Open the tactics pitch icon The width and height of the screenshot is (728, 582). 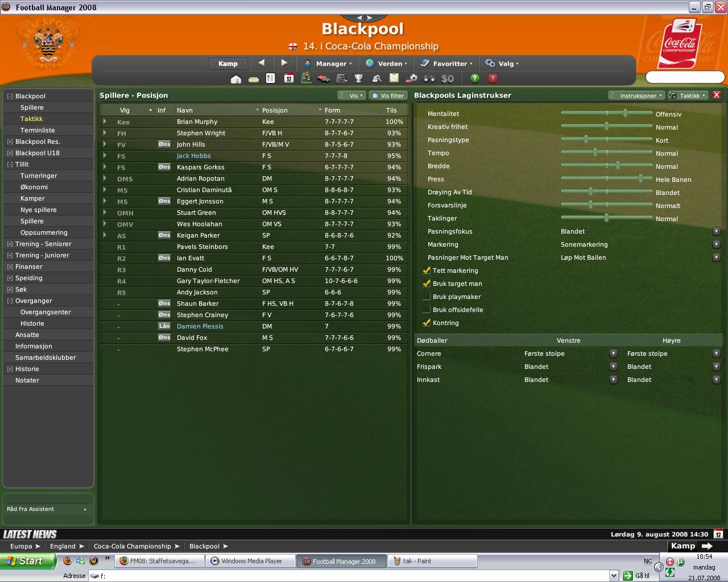pyautogui.click(x=306, y=78)
